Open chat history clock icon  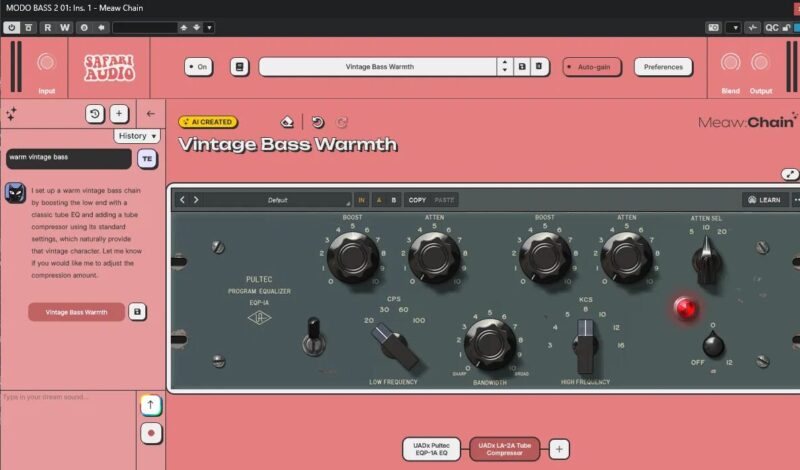[x=95, y=114]
